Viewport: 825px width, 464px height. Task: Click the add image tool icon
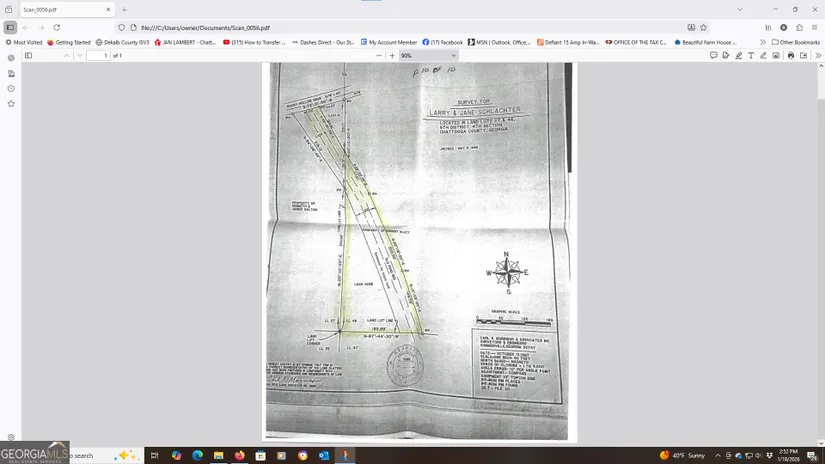775,56
